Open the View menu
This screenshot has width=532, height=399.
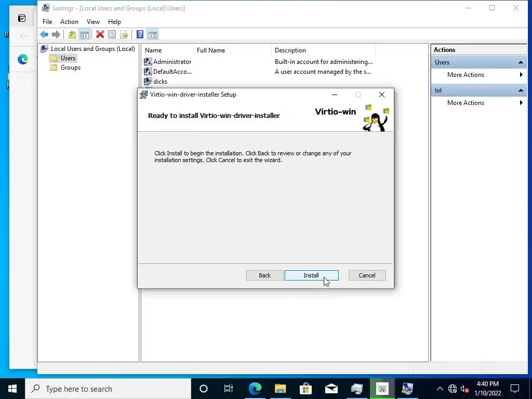(93, 22)
